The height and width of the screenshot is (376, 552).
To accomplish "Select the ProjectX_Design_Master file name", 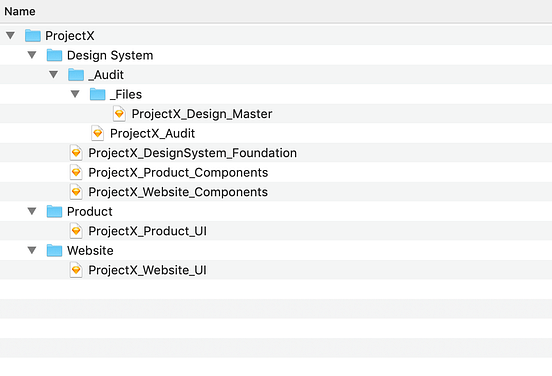I will pyautogui.click(x=202, y=114).
